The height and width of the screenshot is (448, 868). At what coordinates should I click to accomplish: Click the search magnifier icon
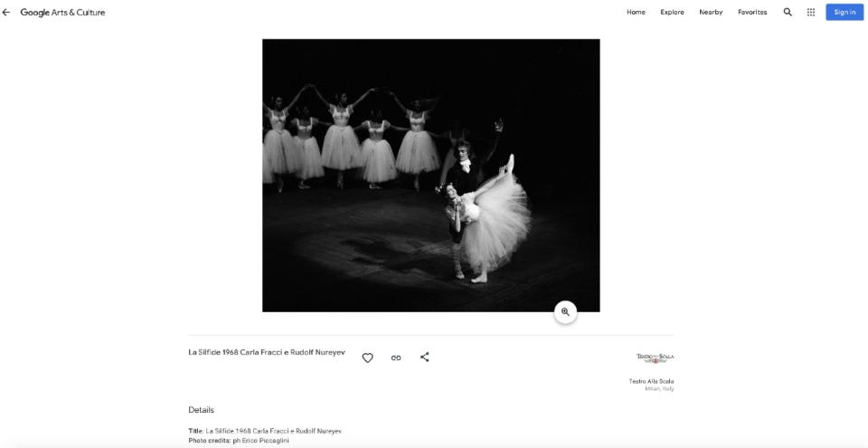coord(788,12)
